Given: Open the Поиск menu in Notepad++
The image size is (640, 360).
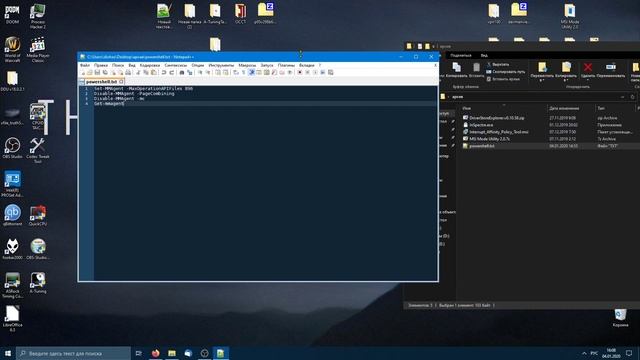Looking at the screenshot, I should click(118, 65).
